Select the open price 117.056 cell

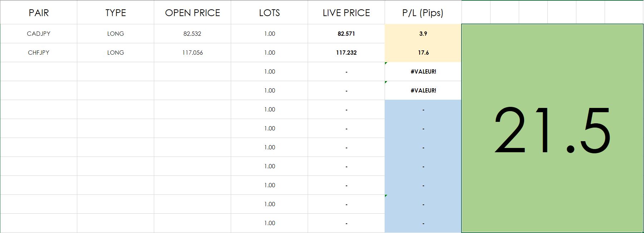(192, 53)
